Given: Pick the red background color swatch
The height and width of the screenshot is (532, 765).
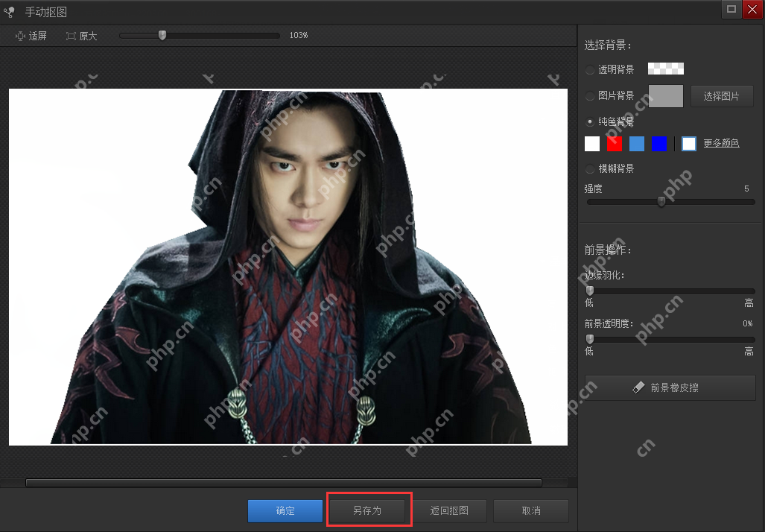Looking at the screenshot, I should point(615,144).
